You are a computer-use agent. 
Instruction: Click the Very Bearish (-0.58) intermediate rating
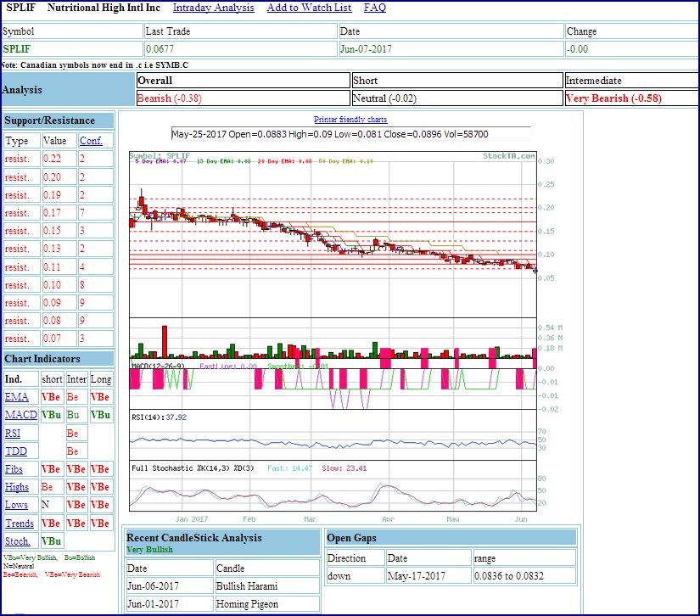(x=613, y=98)
